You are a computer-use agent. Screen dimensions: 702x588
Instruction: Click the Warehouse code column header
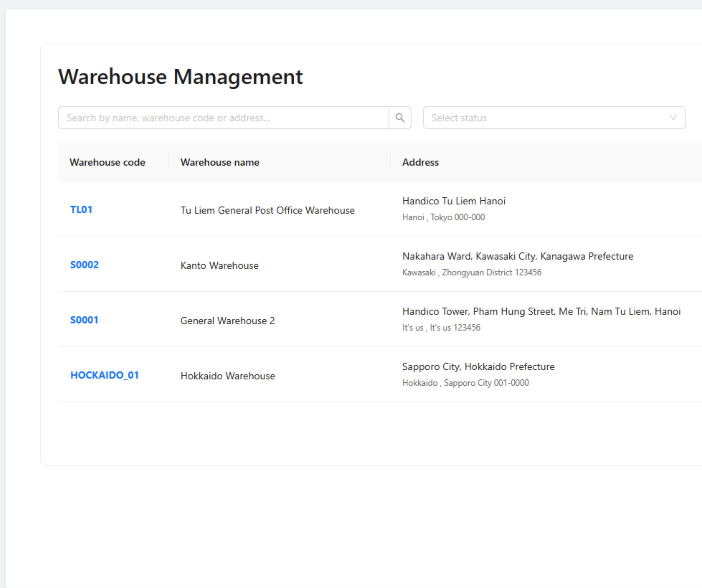107,162
